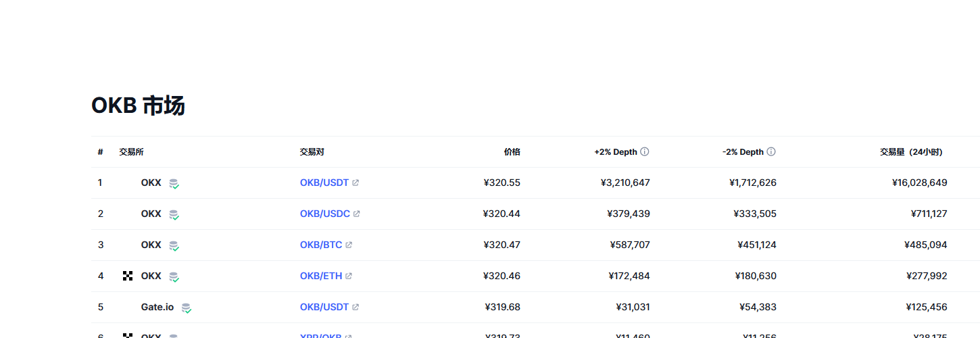The image size is (980, 338).
Task: Click the info icon beside +2% Depth
Action: click(645, 152)
